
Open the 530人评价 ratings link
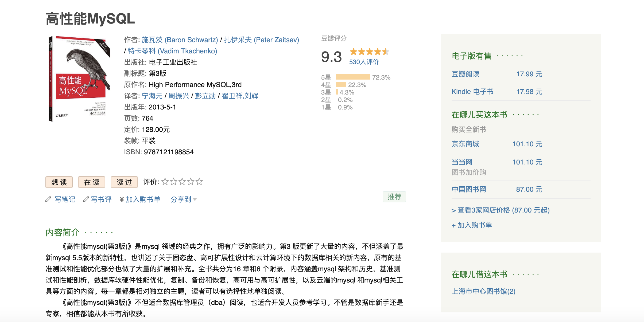364,62
